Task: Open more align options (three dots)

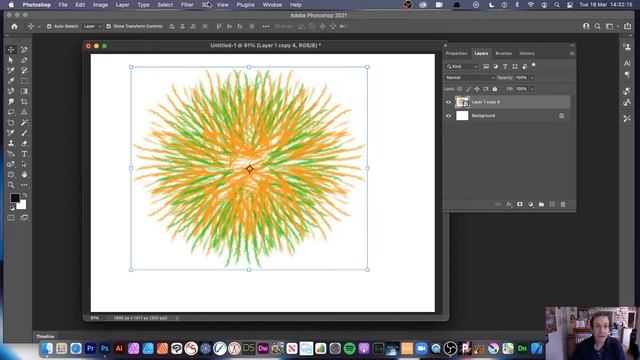Action: click(x=266, y=26)
